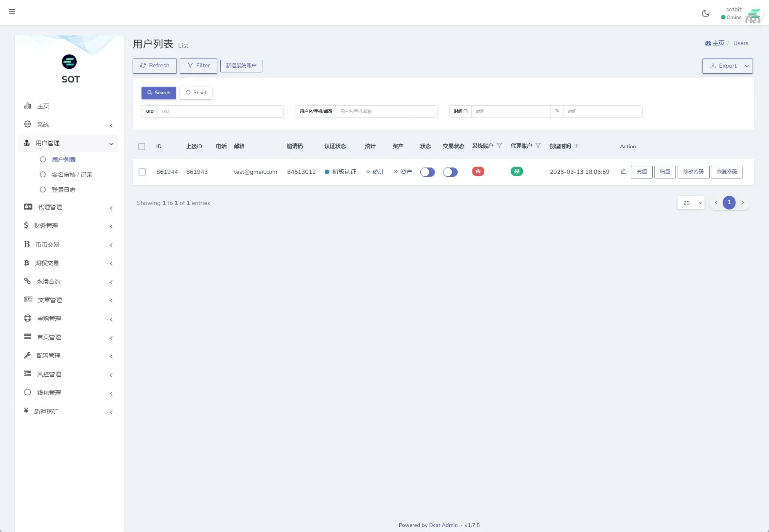Click the filter funnel icon on 系统账户 column
The width and height of the screenshot is (769, 532).
tap(500, 146)
